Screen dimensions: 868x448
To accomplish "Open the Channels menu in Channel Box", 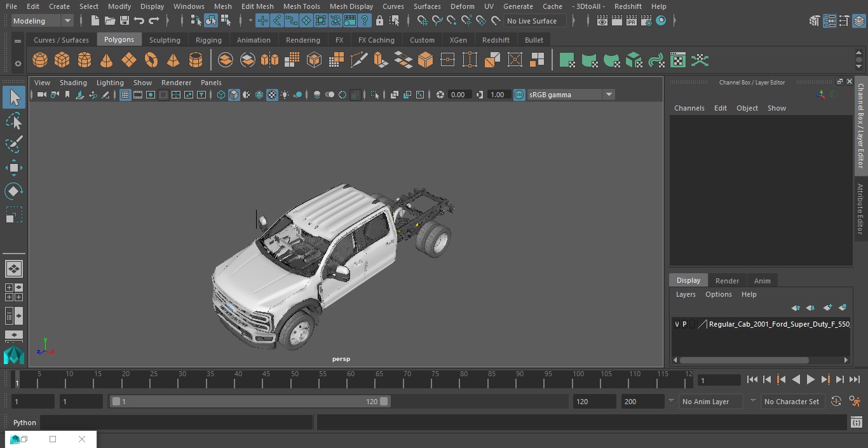I will [689, 108].
